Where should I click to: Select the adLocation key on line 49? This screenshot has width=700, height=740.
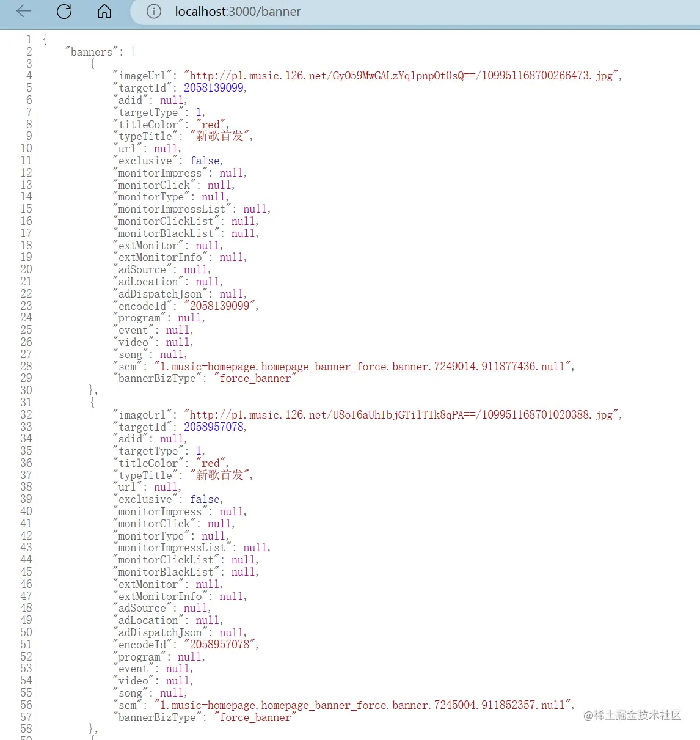tap(148, 620)
